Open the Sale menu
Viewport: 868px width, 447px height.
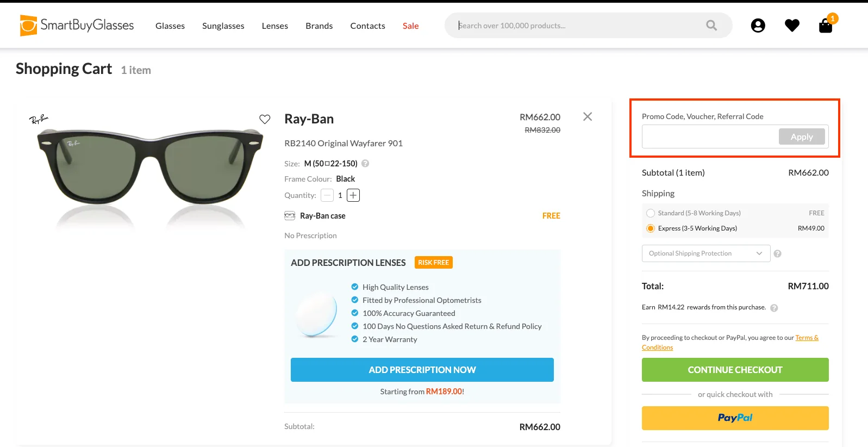(x=411, y=26)
